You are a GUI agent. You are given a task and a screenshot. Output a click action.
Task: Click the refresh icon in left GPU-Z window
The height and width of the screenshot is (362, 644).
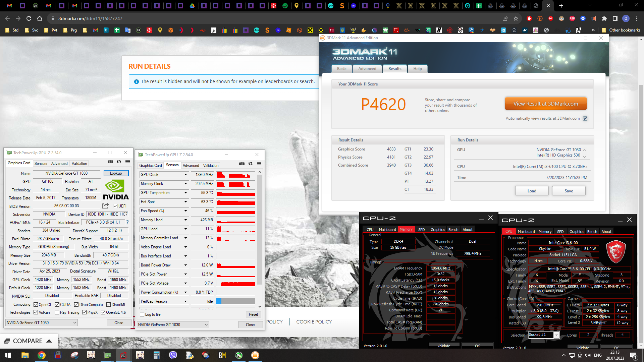(x=119, y=162)
